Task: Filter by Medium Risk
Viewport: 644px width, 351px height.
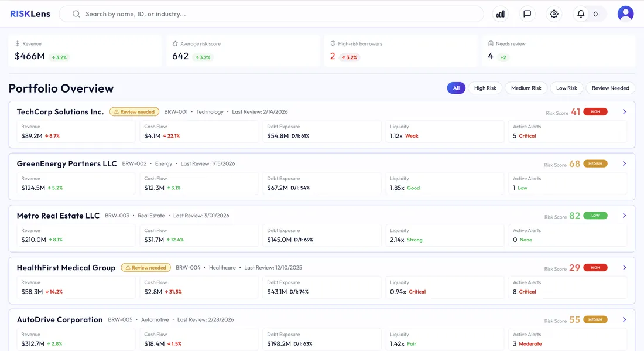Action: click(526, 88)
